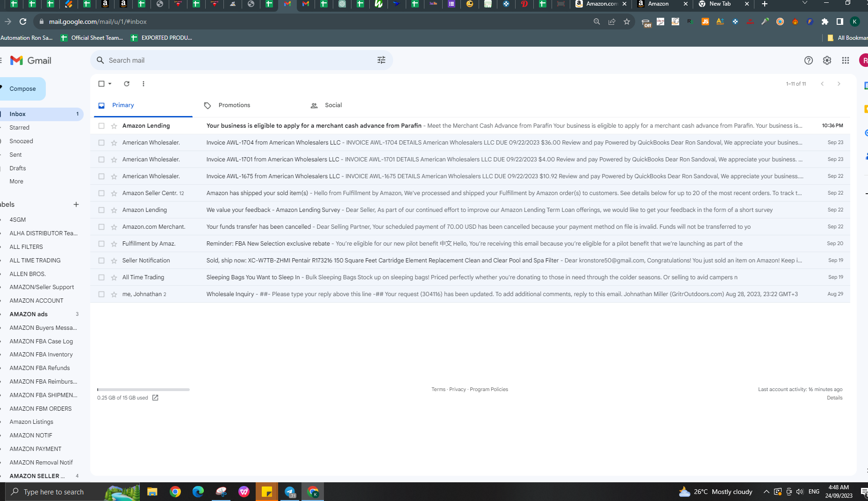Check the All Time Trading email

[101, 277]
